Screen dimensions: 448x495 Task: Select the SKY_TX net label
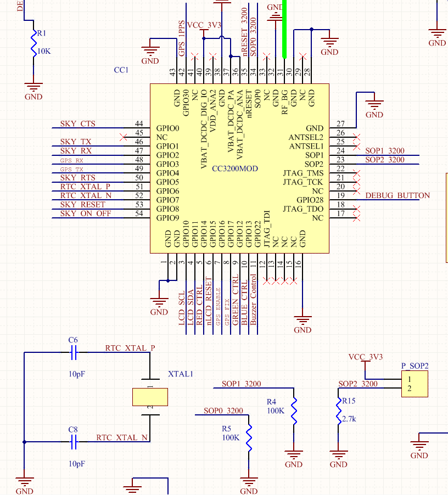76,142
